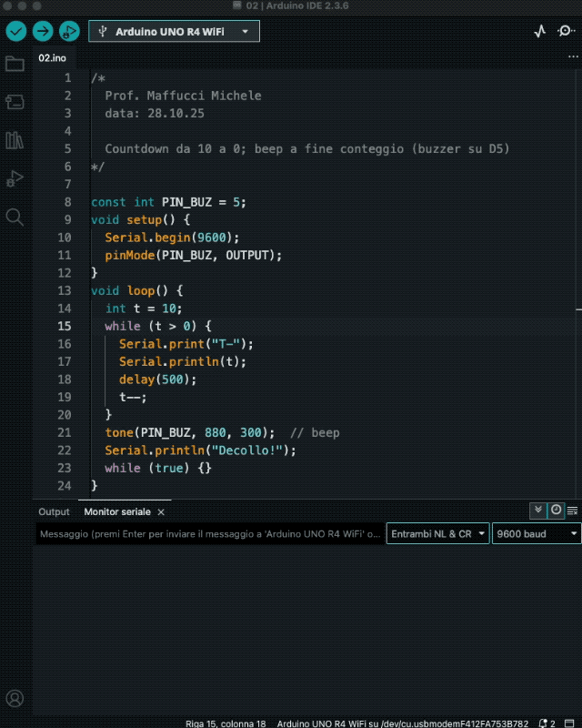
Task: Open the Search sidebar panel
Action: coord(15,217)
